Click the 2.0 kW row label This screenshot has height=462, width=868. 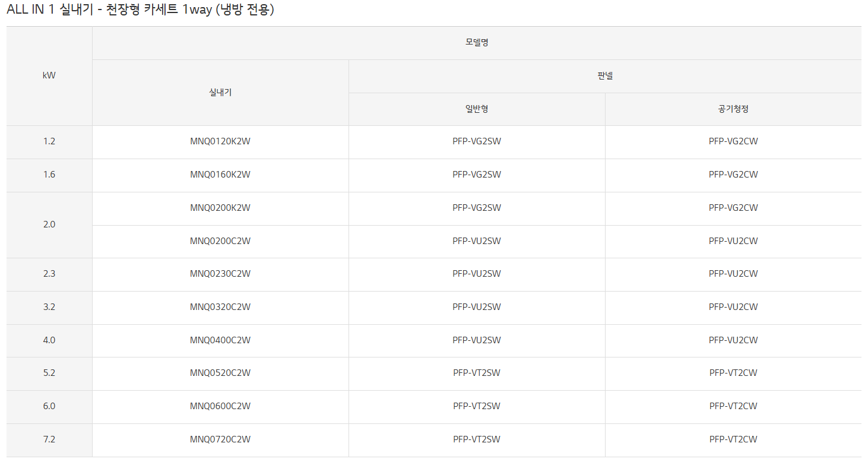coord(49,224)
